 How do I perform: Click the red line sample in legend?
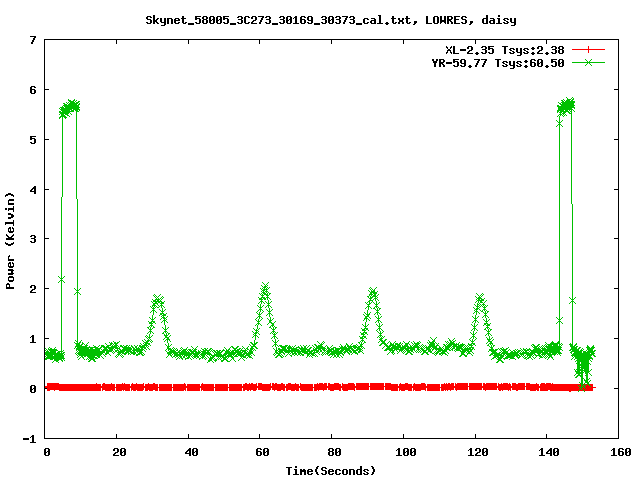tap(588, 50)
